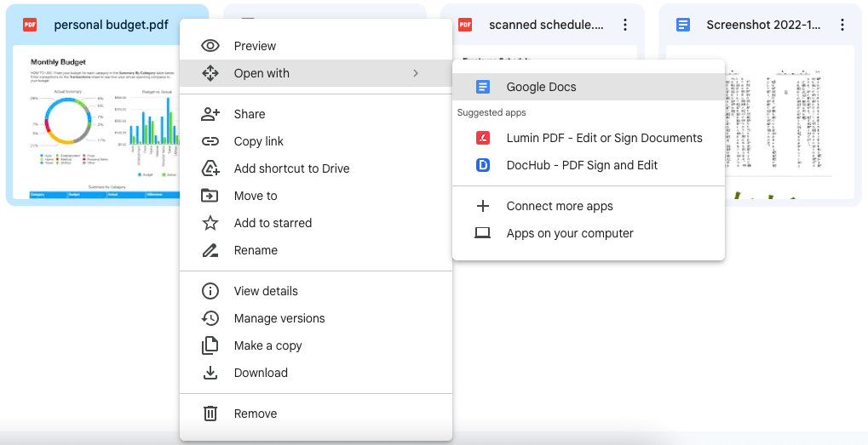Viewport: 868px width, 445px height.
Task: Click the Lumin PDF red icon
Action: 483,138
